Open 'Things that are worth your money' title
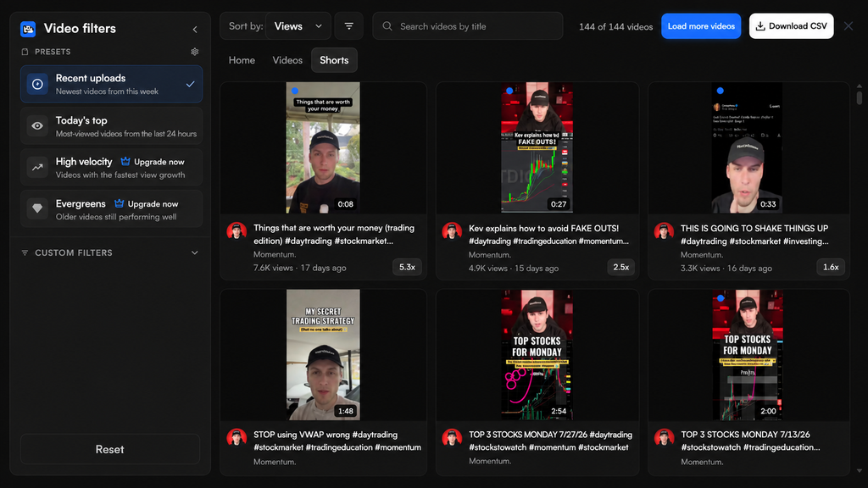 coord(334,235)
